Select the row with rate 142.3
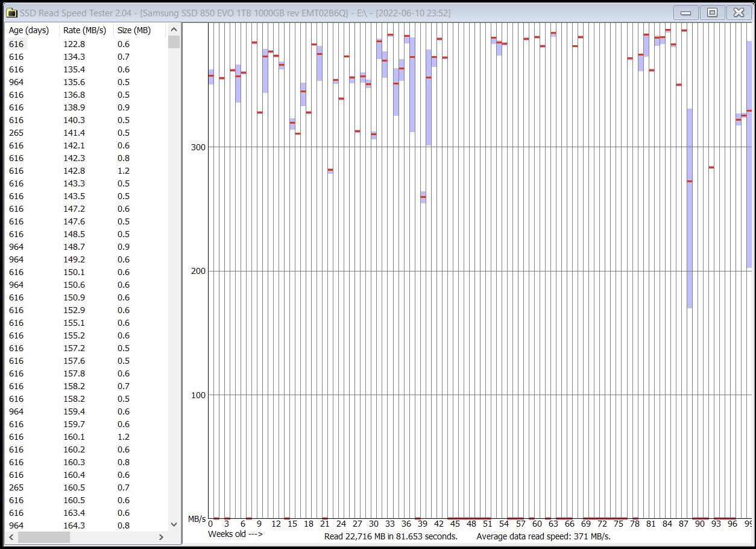The image size is (756, 549). pos(86,158)
